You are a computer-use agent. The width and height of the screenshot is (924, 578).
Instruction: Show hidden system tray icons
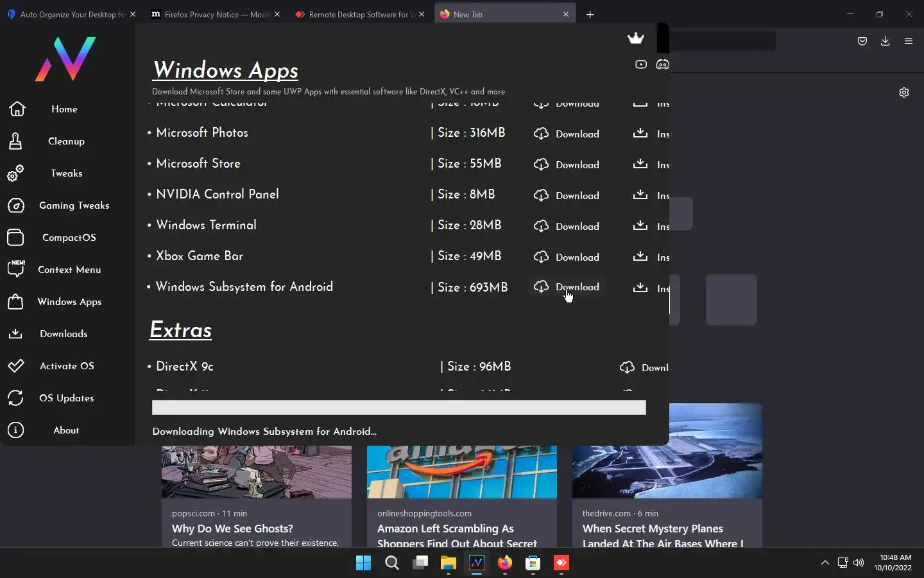tap(825, 563)
